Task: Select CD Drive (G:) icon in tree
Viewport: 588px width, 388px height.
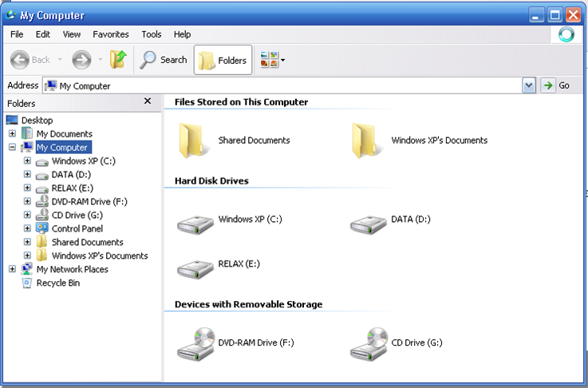Action: (42, 215)
